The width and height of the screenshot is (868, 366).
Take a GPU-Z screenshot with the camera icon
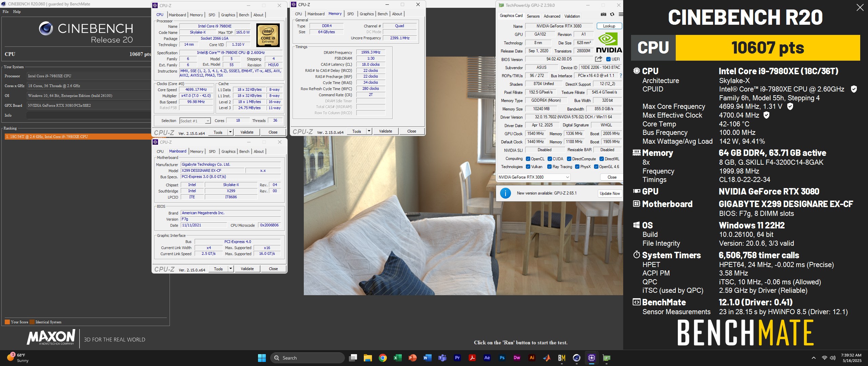pos(604,15)
